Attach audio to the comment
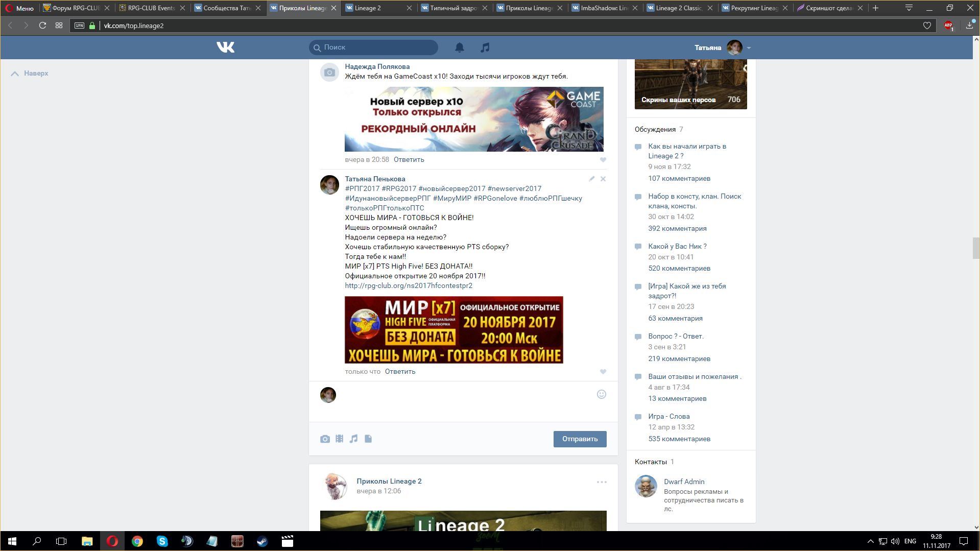The height and width of the screenshot is (551, 980). pos(353,439)
